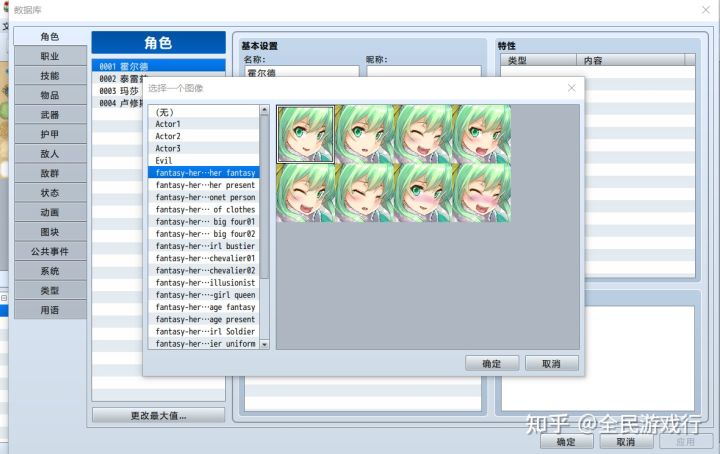Click the 名称 input field
The image size is (720, 454).
pyautogui.click(x=302, y=72)
